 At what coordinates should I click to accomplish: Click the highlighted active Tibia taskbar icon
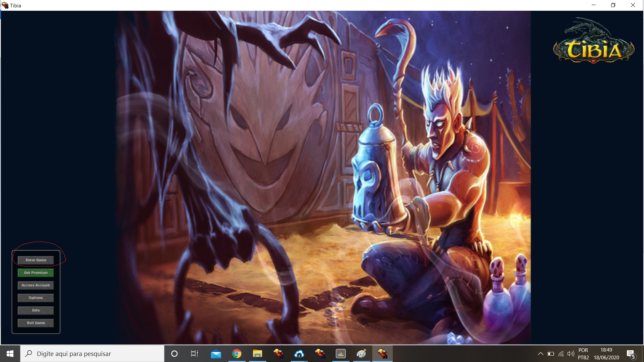[382, 354]
